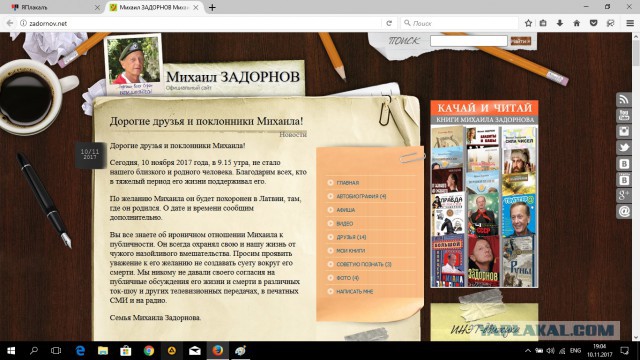This screenshot has width=640, height=360.
Task: Open the Написать мне menu item
Action: pos(354,292)
